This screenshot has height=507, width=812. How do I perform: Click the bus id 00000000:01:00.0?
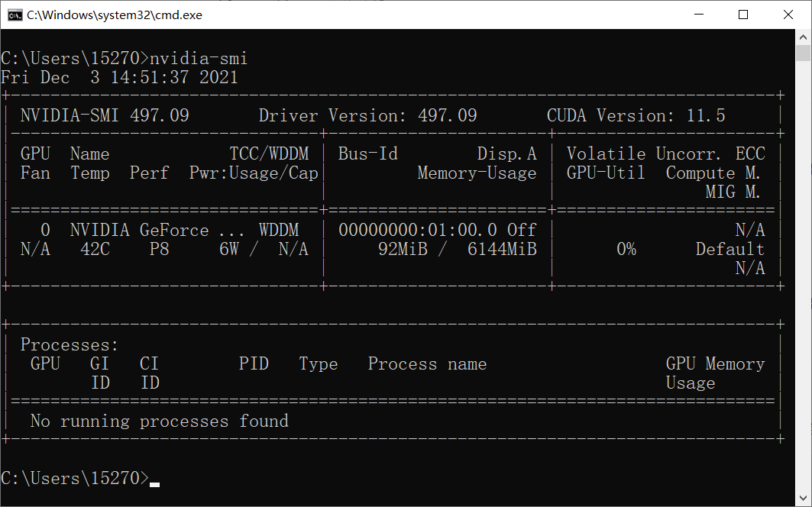pos(417,230)
